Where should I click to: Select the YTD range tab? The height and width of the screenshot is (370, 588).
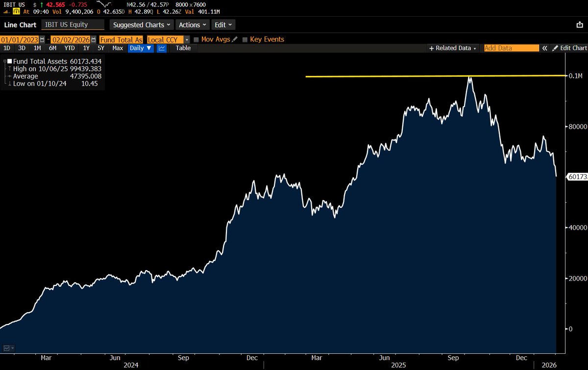point(70,48)
